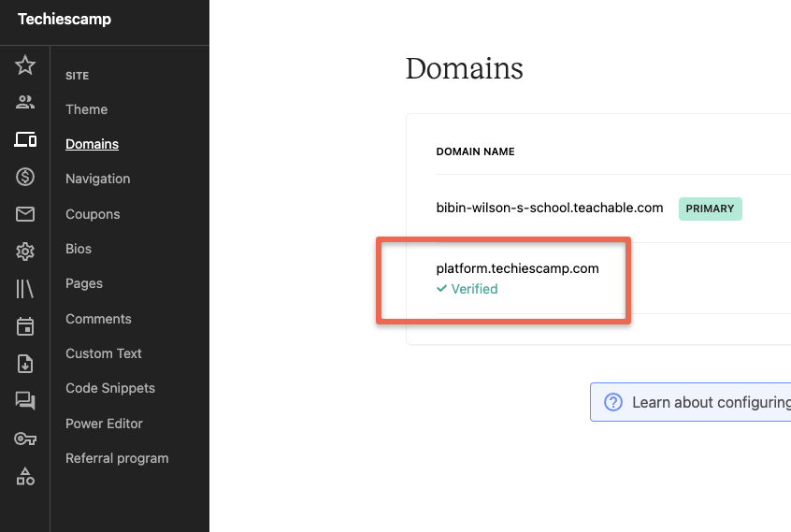
Task: Open the star favorites icon in sidebar
Action: tap(24, 65)
